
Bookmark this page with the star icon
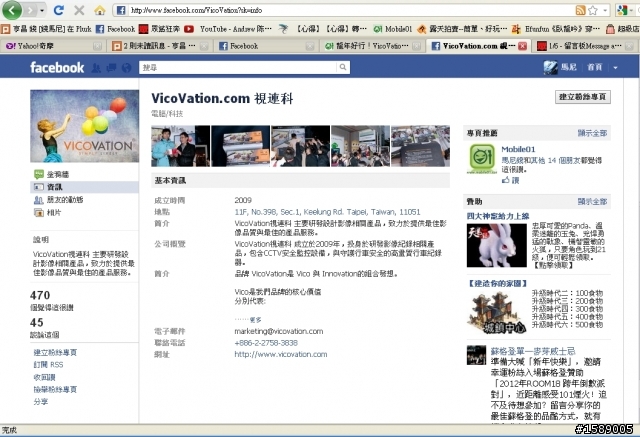(x=593, y=10)
